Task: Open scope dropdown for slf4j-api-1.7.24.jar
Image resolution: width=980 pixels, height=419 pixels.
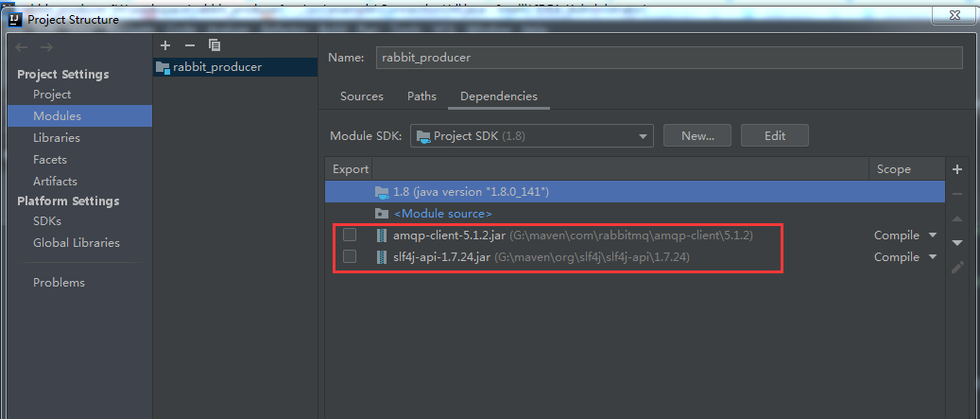Action: (x=933, y=257)
